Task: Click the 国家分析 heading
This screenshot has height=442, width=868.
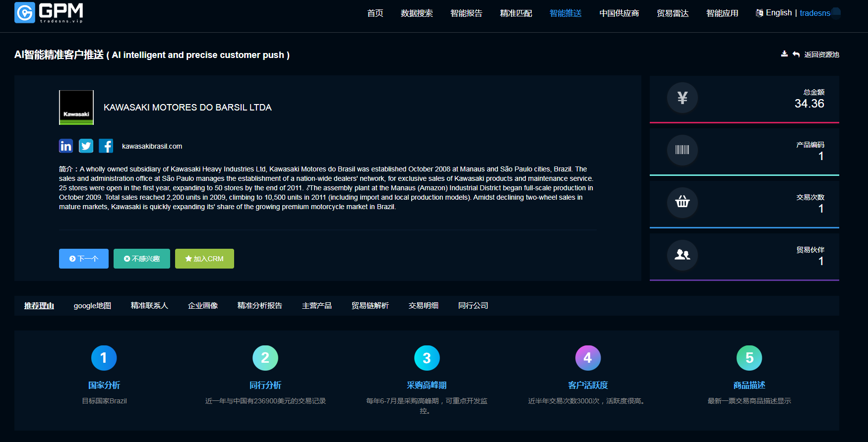Action: (x=104, y=385)
